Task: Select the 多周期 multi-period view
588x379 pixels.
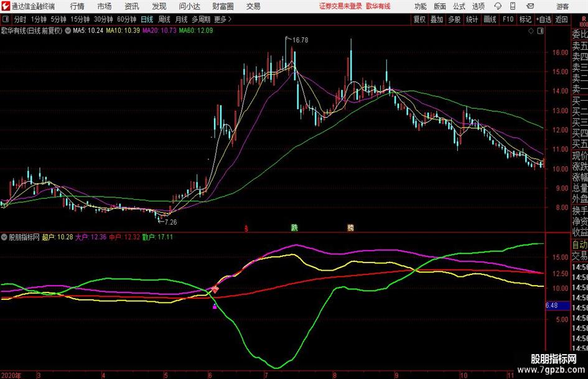Action: (x=200, y=19)
